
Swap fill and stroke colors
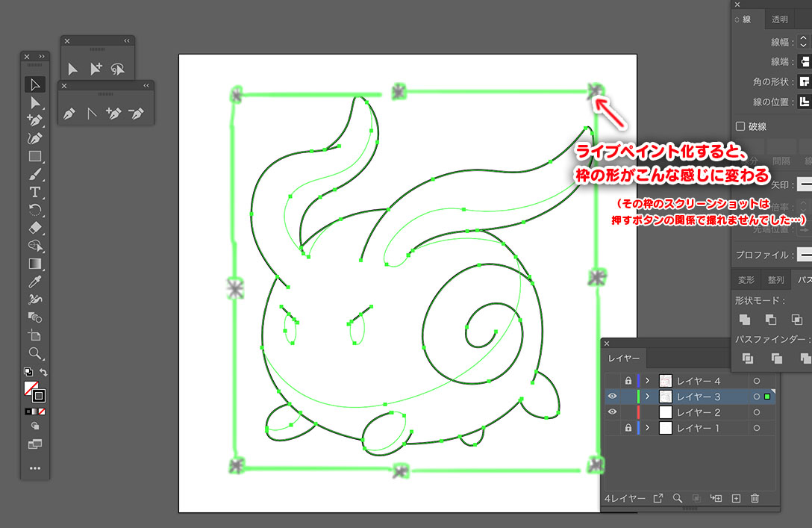[43, 371]
